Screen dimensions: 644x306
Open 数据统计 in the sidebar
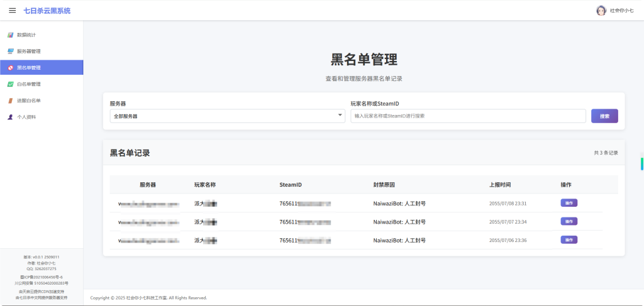42,35
